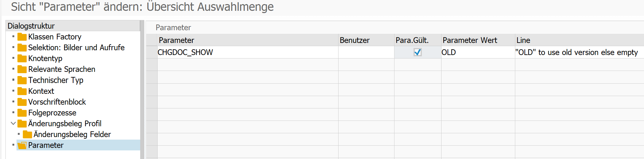Click the Technischer Typ folder icon

click(22, 80)
